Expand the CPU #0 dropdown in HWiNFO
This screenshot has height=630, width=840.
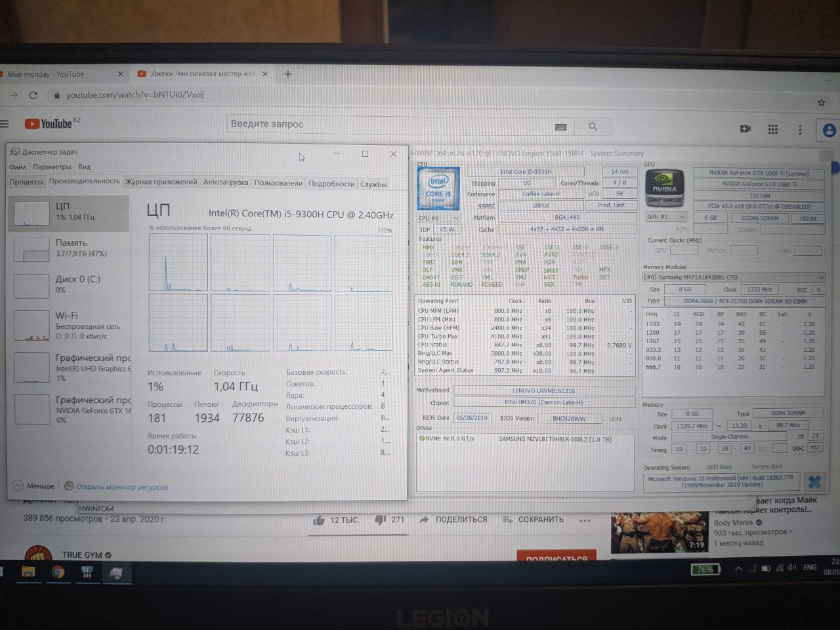(438, 218)
